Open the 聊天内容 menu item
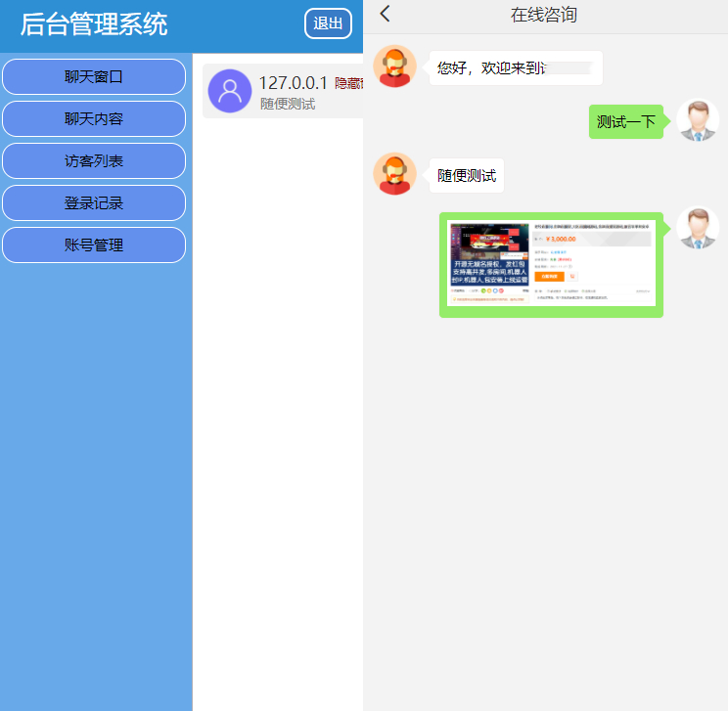 94,118
